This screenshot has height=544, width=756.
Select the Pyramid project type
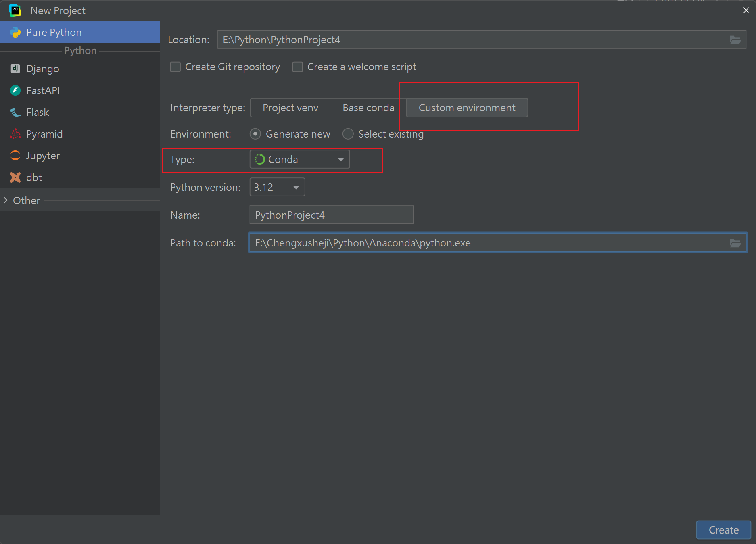click(x=80, y=134)
